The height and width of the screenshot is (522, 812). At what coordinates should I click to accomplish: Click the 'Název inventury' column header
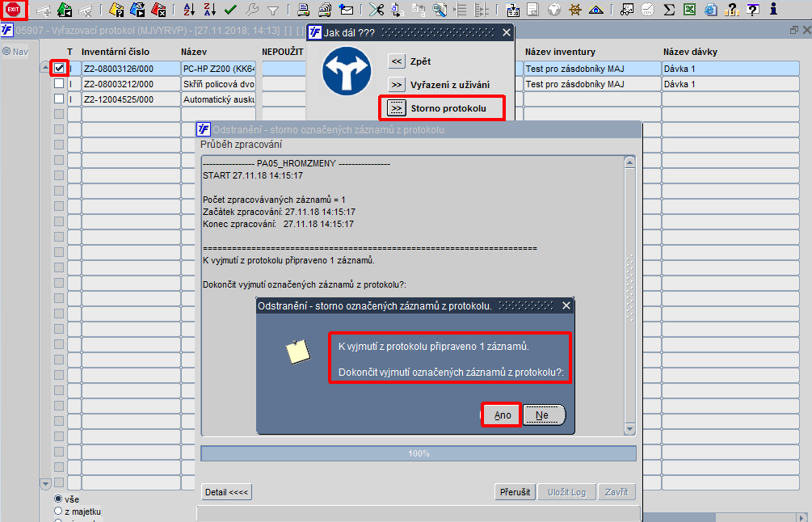pyautogui.click(x=561, y=52)
